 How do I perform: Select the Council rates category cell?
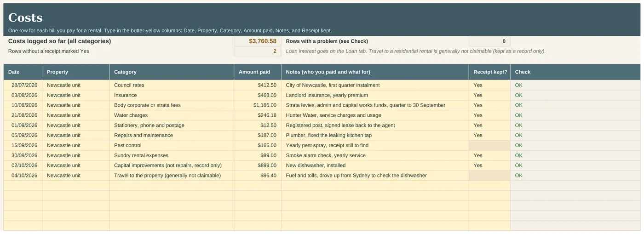pos(172,85)
